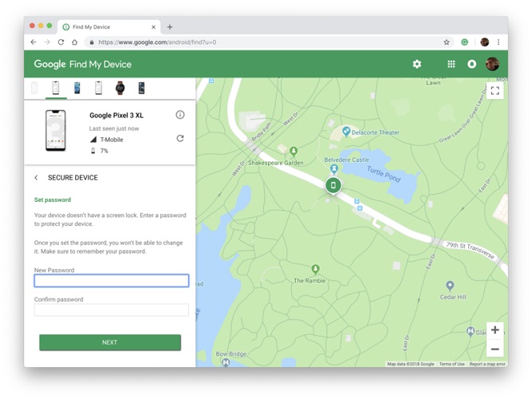Click the Cedar Hill map pin
This screenshot has width=532, height=399.
450,286
